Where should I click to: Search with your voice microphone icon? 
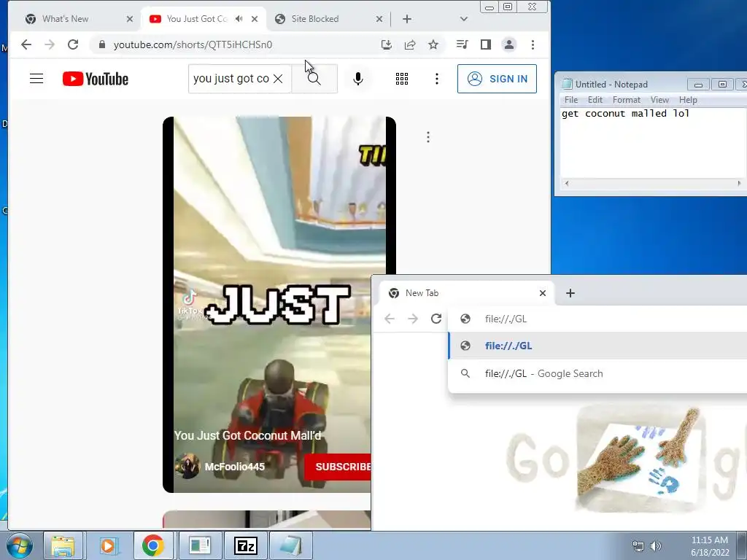point(357,79)
